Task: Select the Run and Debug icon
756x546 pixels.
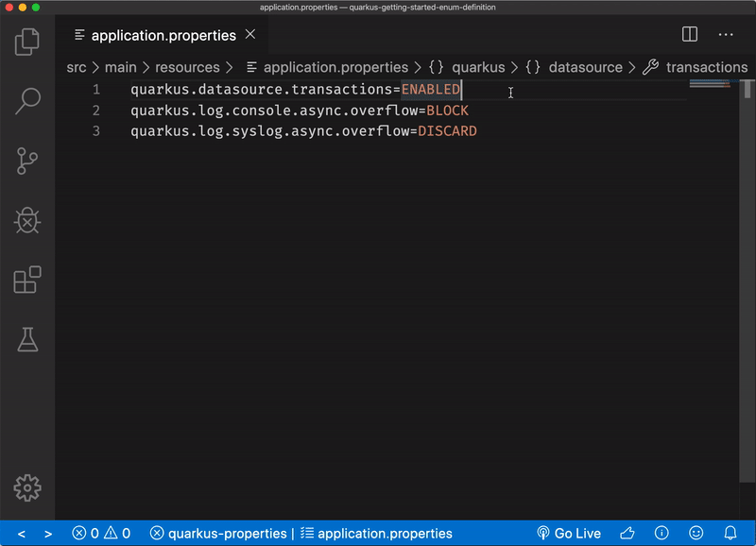Action: tap(26, 221)
